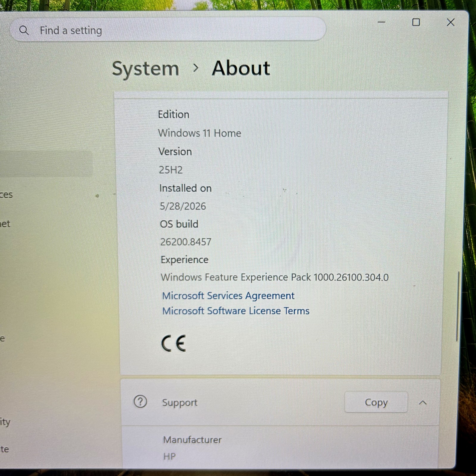Click the OS build 26200.8457 value
This screenshot has height=476, width=476.
(186, 242)
